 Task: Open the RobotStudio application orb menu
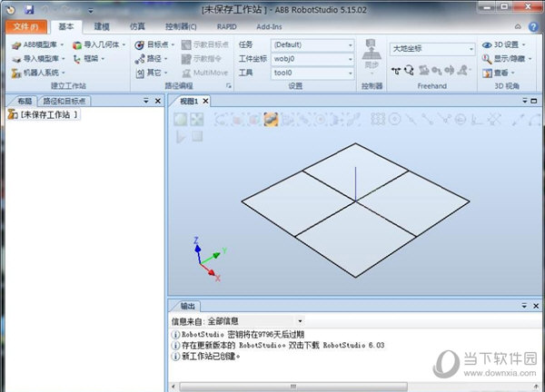pos(11,10)
